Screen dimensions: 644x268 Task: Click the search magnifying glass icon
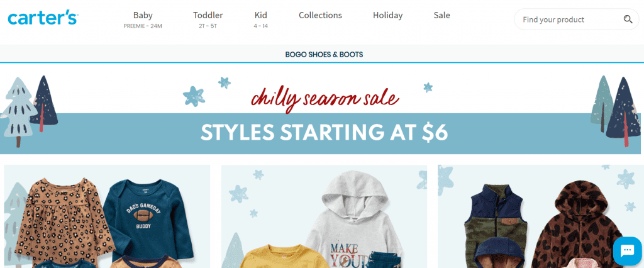[x=628, y=20]
